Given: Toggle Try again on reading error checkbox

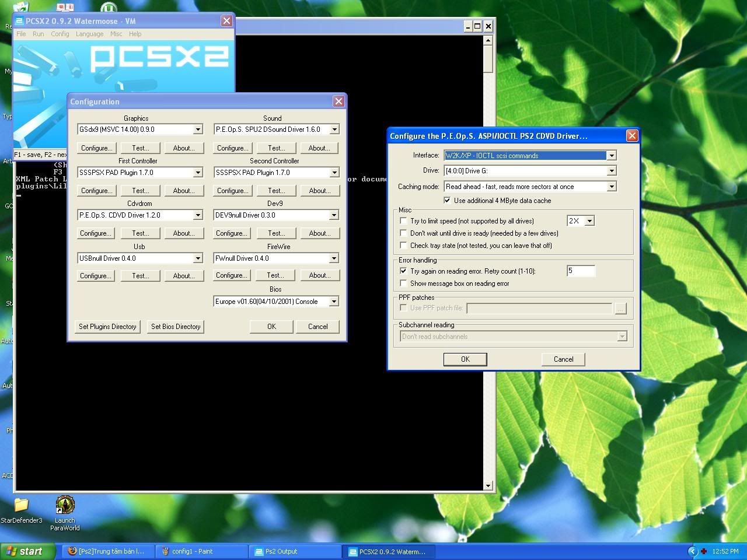Looking at the screenshot, I should point(403,271).
